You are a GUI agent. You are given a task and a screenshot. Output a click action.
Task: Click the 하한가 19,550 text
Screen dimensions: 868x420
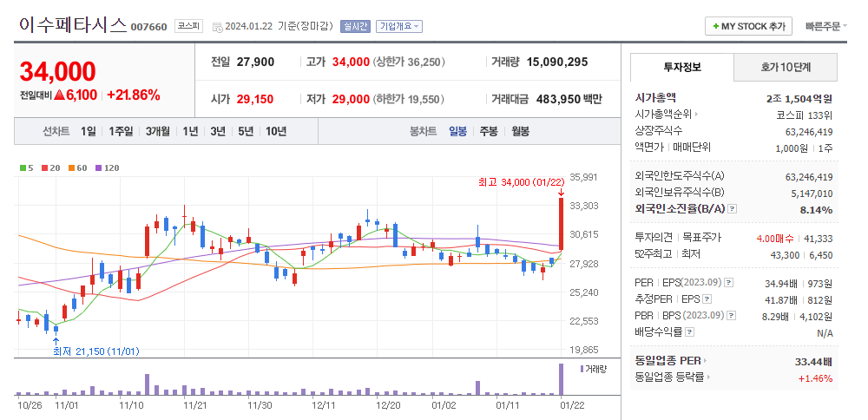click(409, 100)
